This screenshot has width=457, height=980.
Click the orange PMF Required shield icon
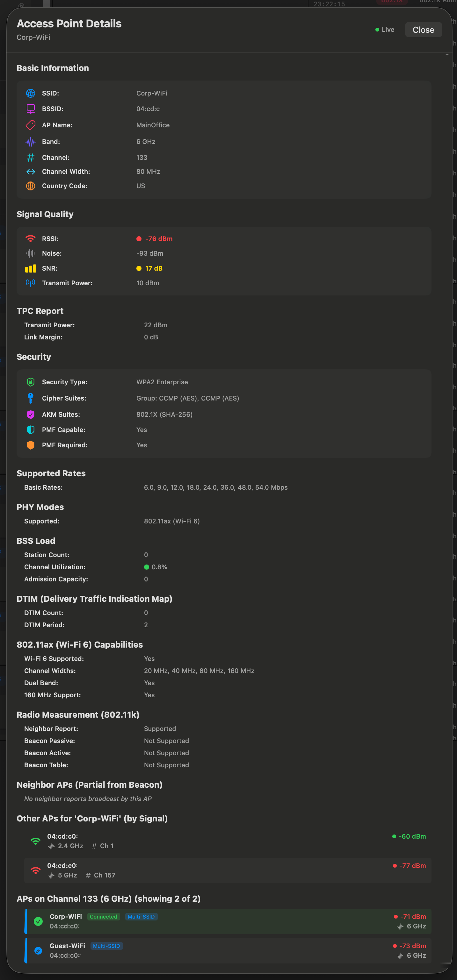pyautogui.click(x=31, y=445)
